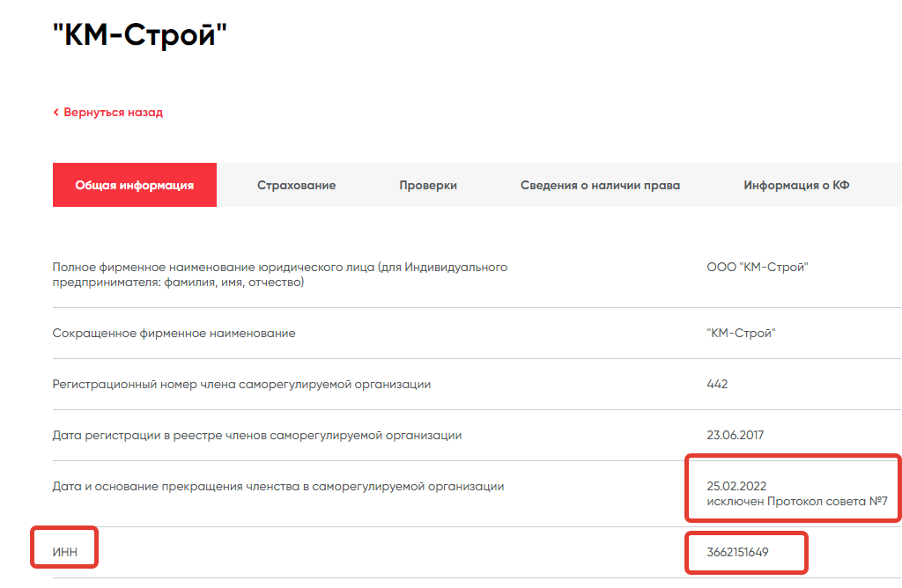Click the Сокращенное фирменное наименование label
Screen dimensions: 902x588
pyautogui.click(x=174, y=334)
